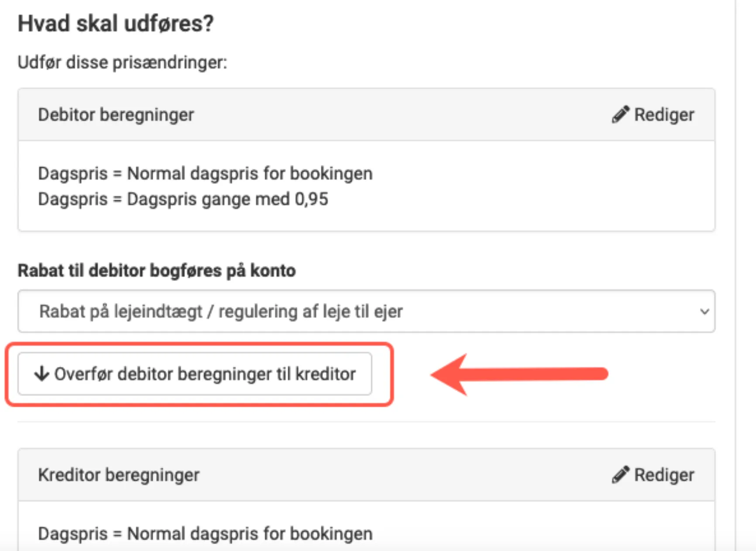756x551 pixels.
Task: Click the Dagspris gange med 0,95 rule
Action: pos(183,199)
